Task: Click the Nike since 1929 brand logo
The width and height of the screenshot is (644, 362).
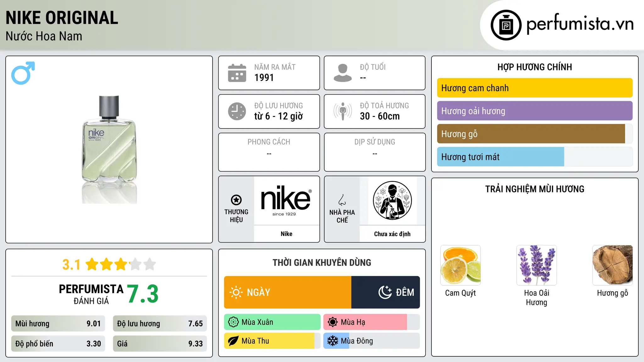Action: click(x=286, y=200)
